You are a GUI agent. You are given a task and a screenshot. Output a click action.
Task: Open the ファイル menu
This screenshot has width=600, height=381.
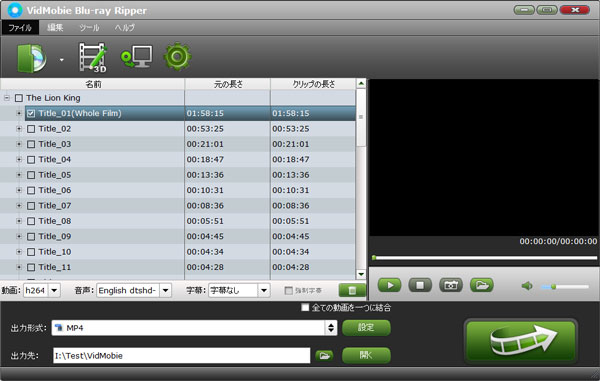click(x=20, y=28)
